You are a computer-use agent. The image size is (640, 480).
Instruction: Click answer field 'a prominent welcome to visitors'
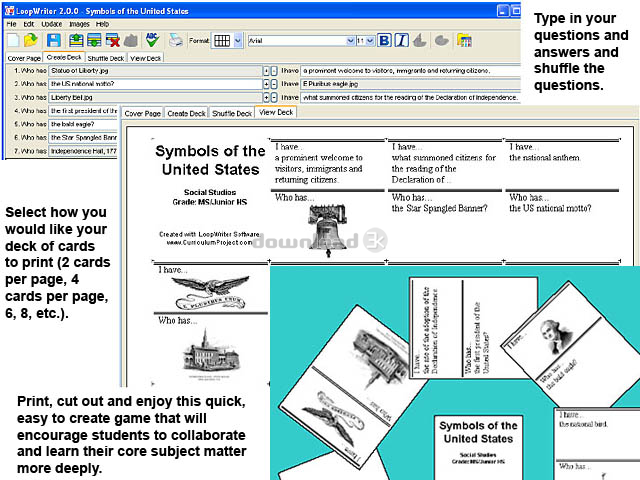click(411, 71)
